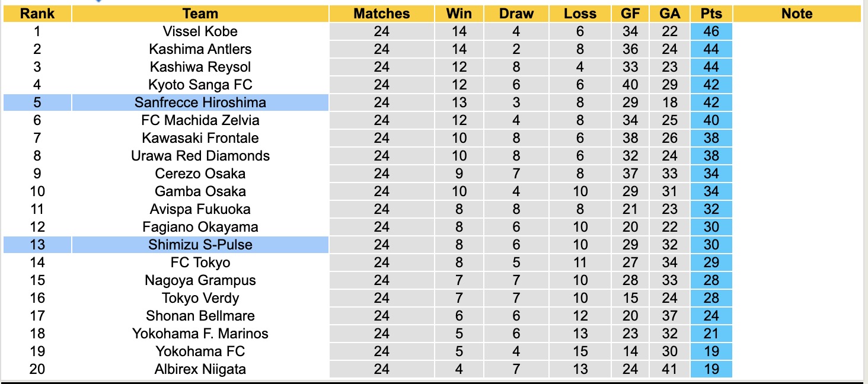Click the Loss column header
The height and width of the screenshot is (384, 868).
point(580,14)
